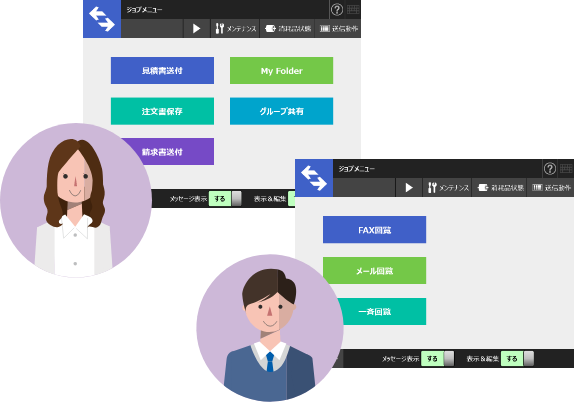The image size is (574, 413).
Task: Click the play arrow in upper toolbar
Action: coord(197,29)
